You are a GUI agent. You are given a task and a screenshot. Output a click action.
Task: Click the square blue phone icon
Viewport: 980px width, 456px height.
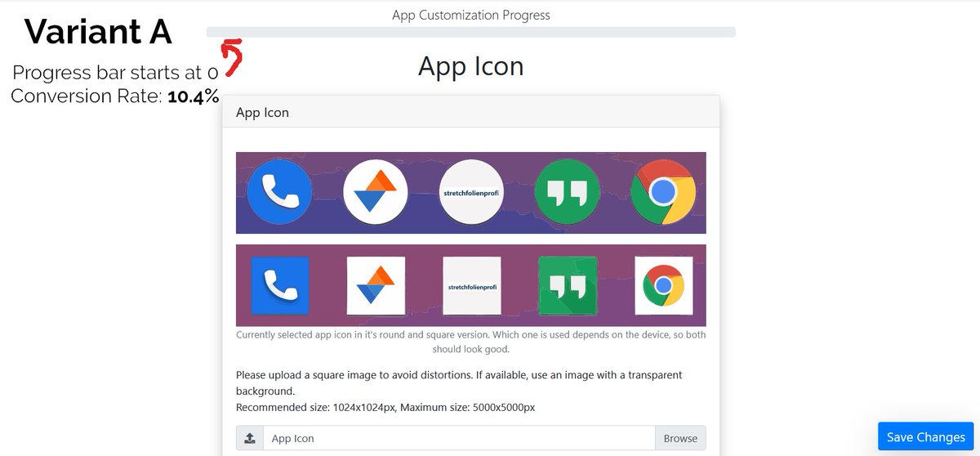click(279, 286)
